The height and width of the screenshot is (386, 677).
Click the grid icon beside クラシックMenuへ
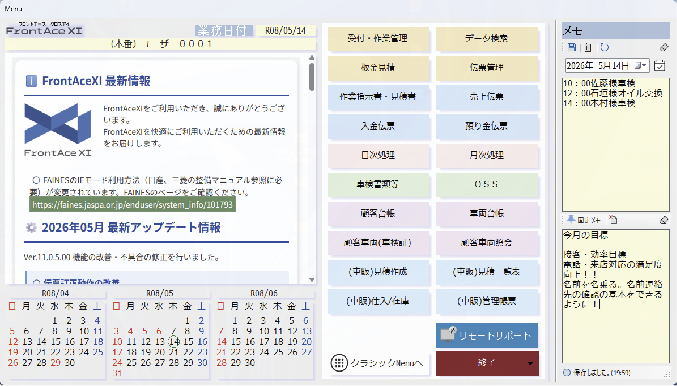[339, 363]
